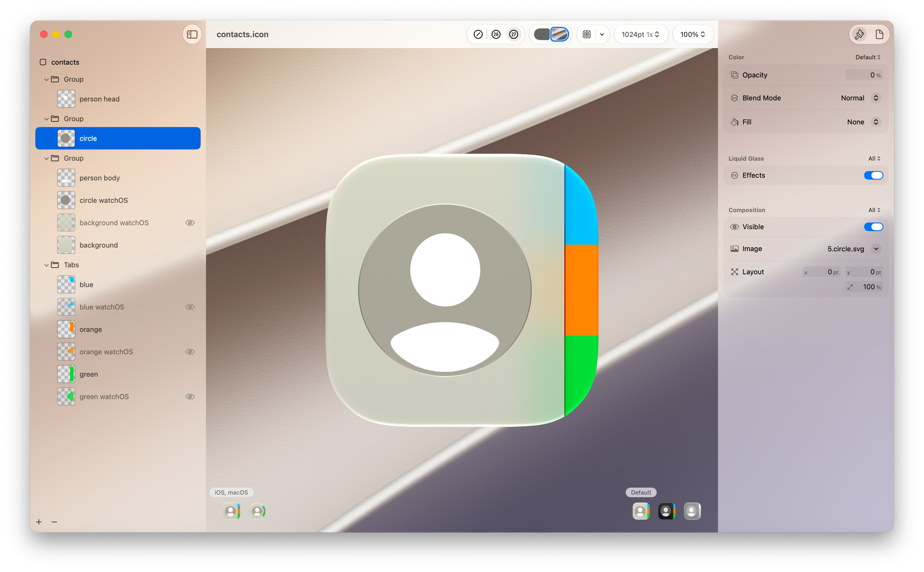Click the Layout arrows icon
The height and width of the screenshot is (572, 924).
734,272
